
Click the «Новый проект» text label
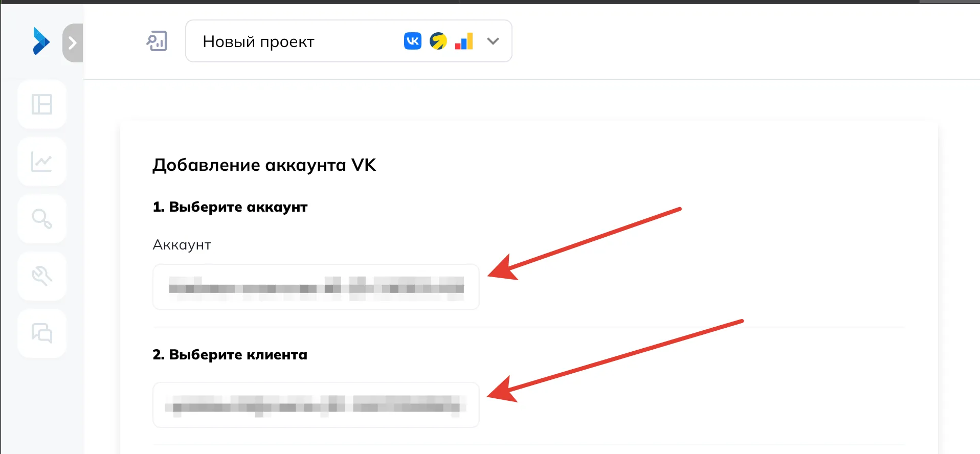pyautogui.click(x=258, y=41)
